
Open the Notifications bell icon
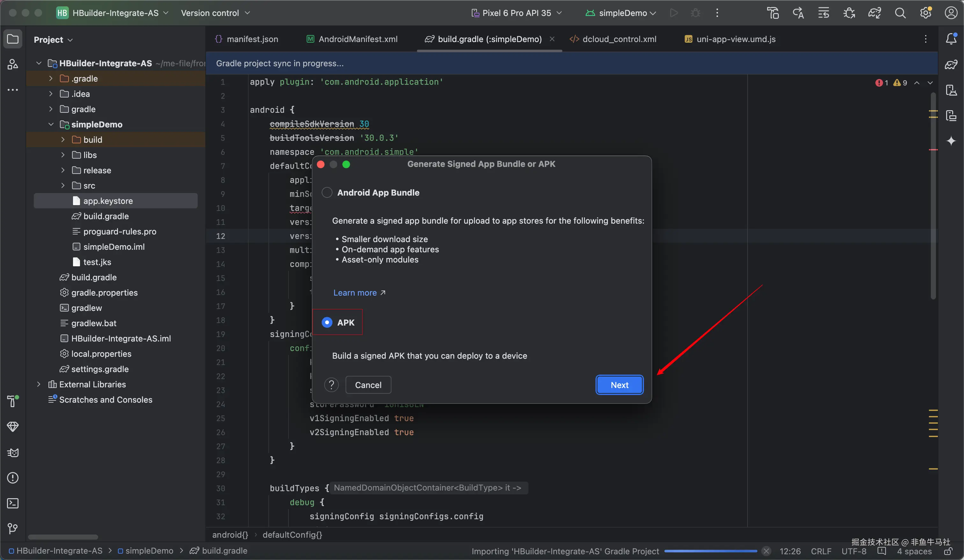pos(951,39)
